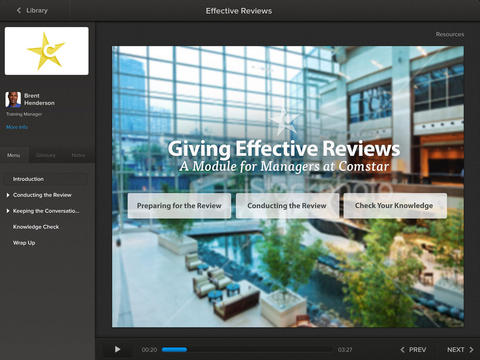Expand the Conducting the Review section
Screen dimensions: 480x360
[8, 195]
